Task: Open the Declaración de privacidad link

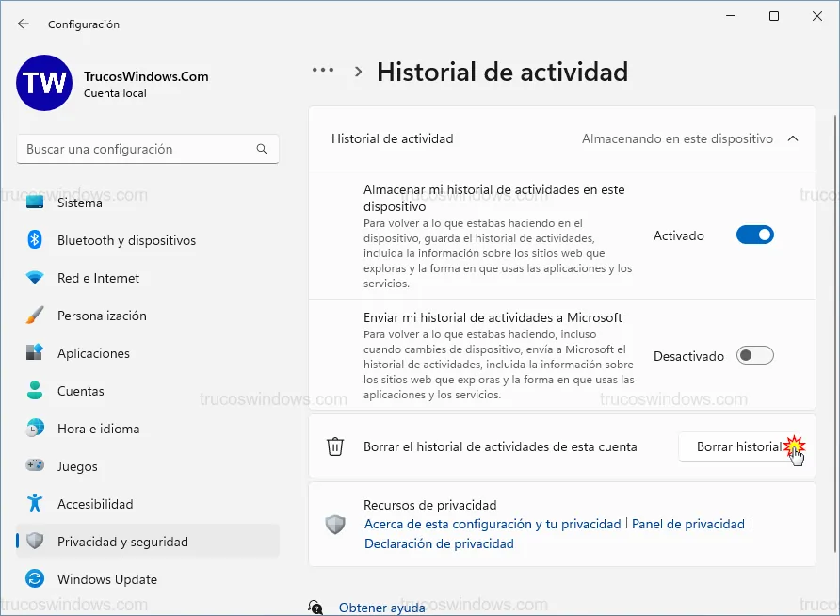Action: [x=439, y=543]
